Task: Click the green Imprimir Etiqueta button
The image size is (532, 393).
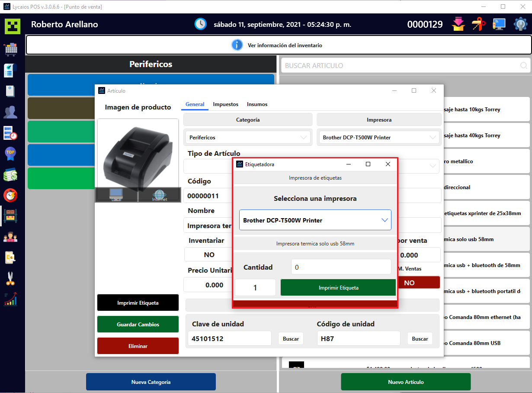Action: coord(338,288)
